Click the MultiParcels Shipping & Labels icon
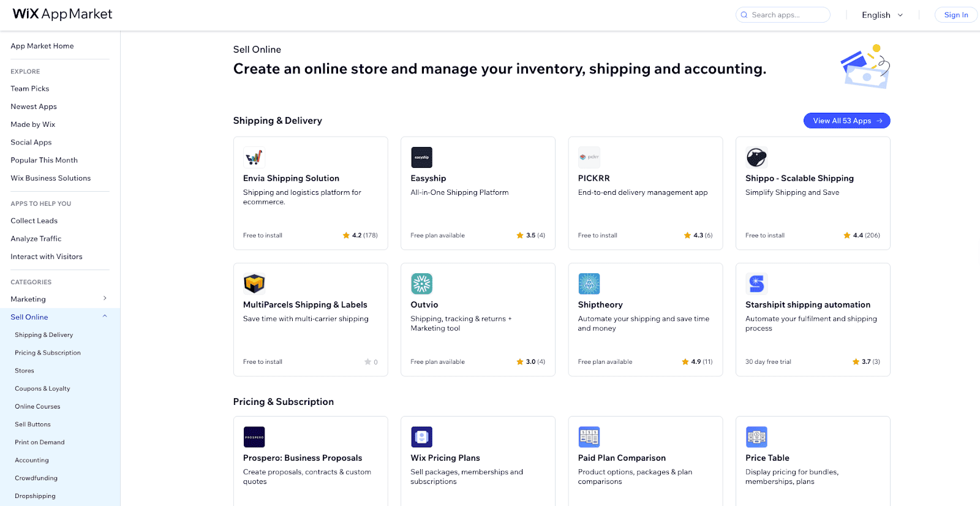 pyautogui.click(x=254, y=284)
